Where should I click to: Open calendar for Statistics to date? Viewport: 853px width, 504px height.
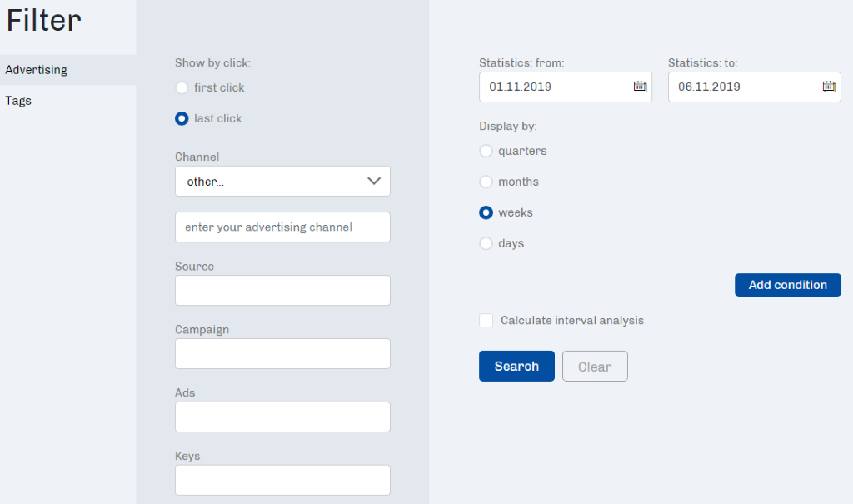tap(829, 87)
